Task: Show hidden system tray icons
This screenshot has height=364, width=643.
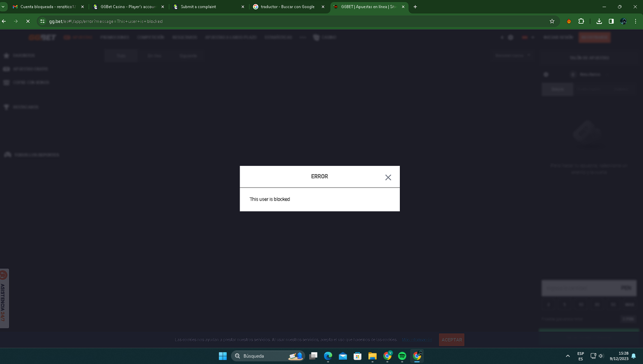Action: click(x=568, y=356)
